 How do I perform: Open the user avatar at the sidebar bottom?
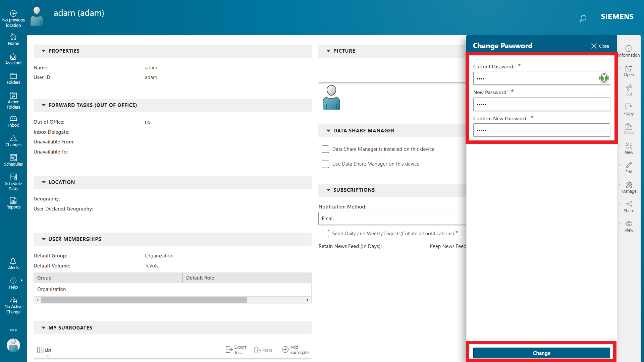tap(13, 345)
